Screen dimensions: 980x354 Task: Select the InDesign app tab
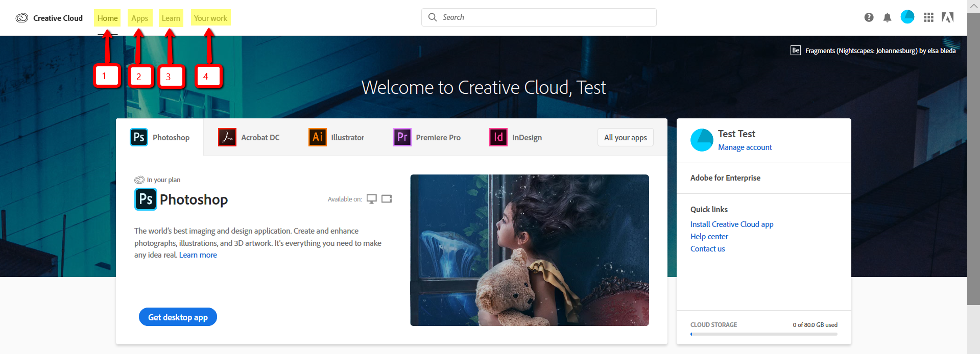[516, 137]
